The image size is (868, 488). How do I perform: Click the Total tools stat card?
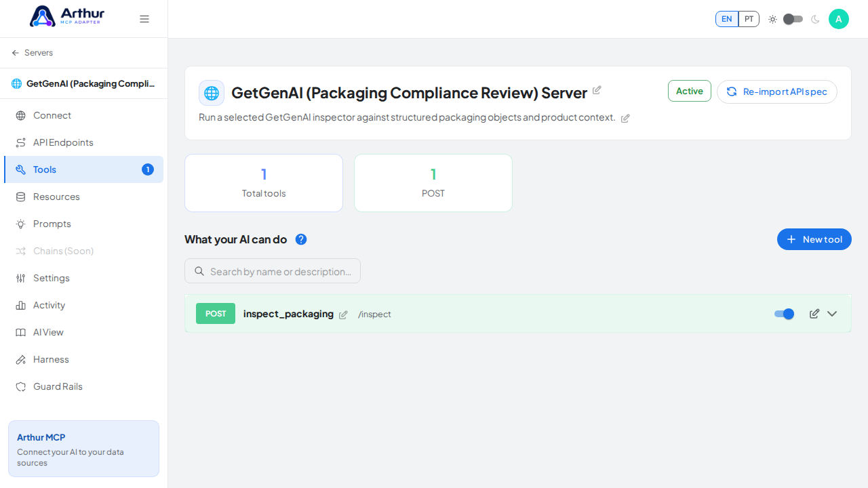(264, 183)
